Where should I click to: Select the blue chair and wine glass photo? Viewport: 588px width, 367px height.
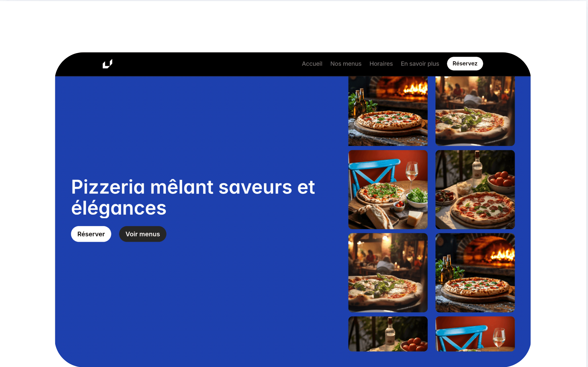pyautogui.click(x=388, y=190)
